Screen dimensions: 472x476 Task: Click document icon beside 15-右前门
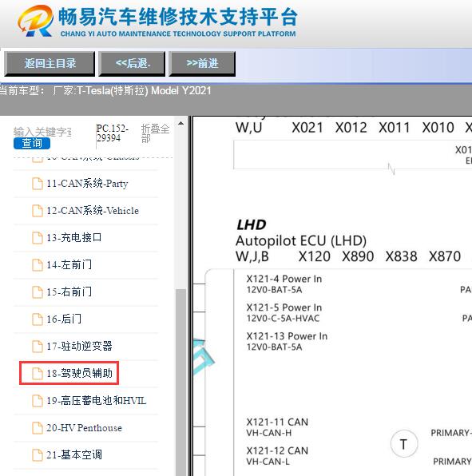click(x=38, y=292)
